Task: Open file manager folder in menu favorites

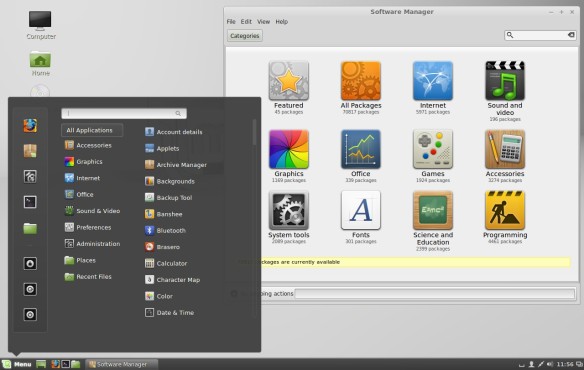Action: tap(30, 228)
